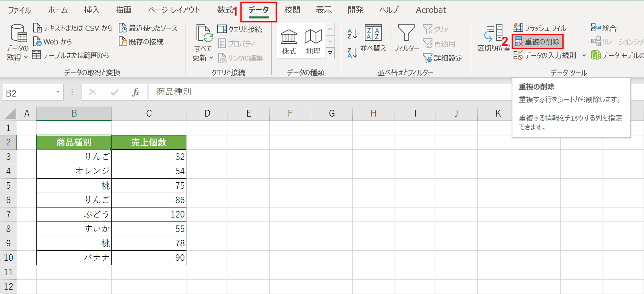Select テーブルまたは範囲から option

point(71,55)
